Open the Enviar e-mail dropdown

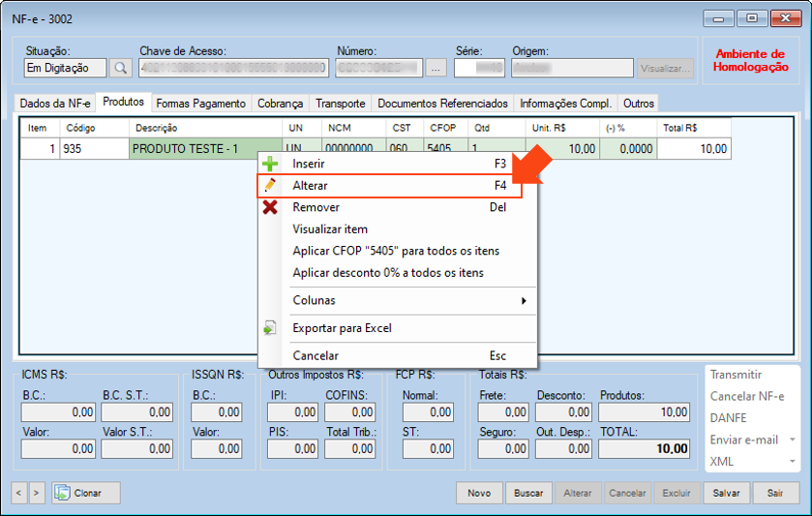(x=750, y=440)
